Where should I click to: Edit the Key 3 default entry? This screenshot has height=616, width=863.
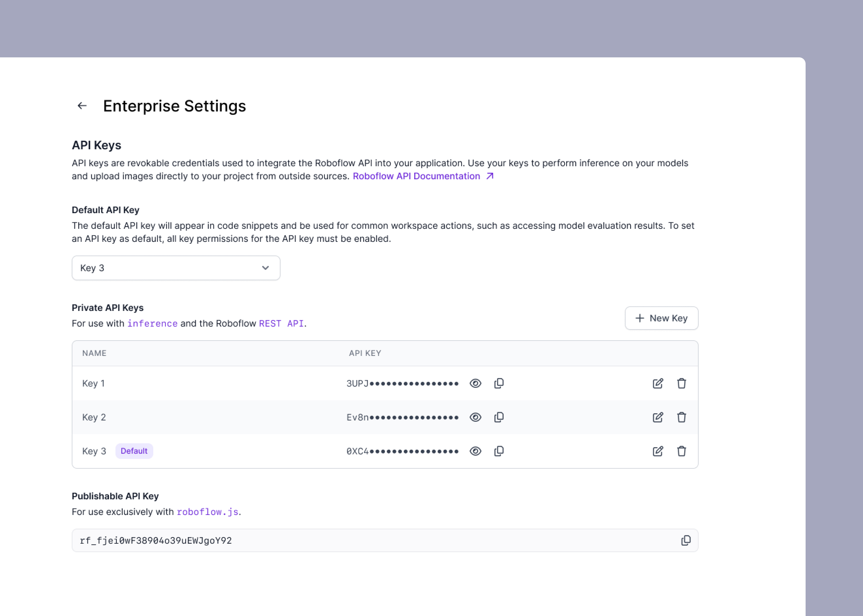658,451
